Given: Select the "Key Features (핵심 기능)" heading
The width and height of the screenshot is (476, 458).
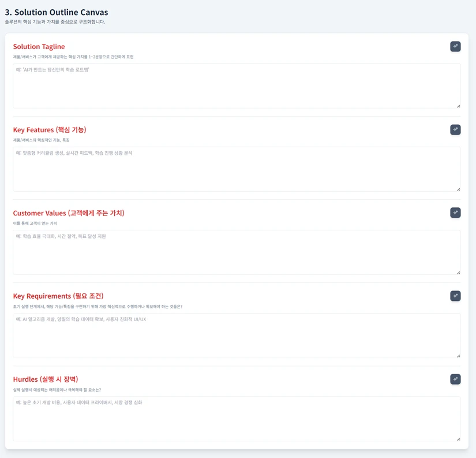Looking at the screenshot, I should pyautogui.click(x=50, y=130).
